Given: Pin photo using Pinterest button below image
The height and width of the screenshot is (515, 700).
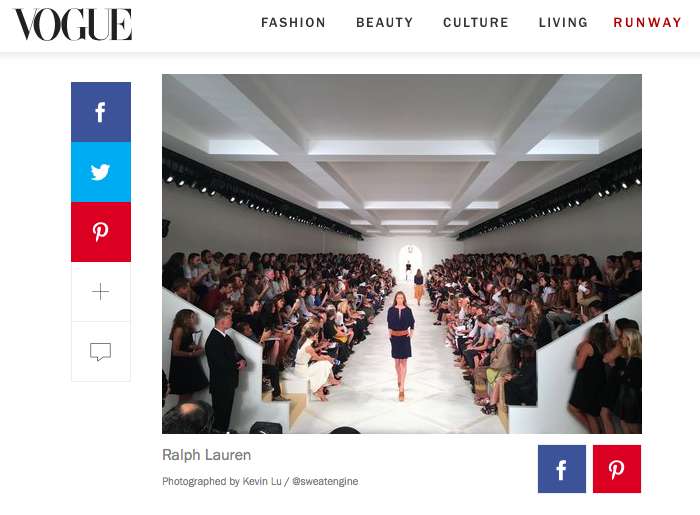Looking at the screenshot, I should pos(617,469).
